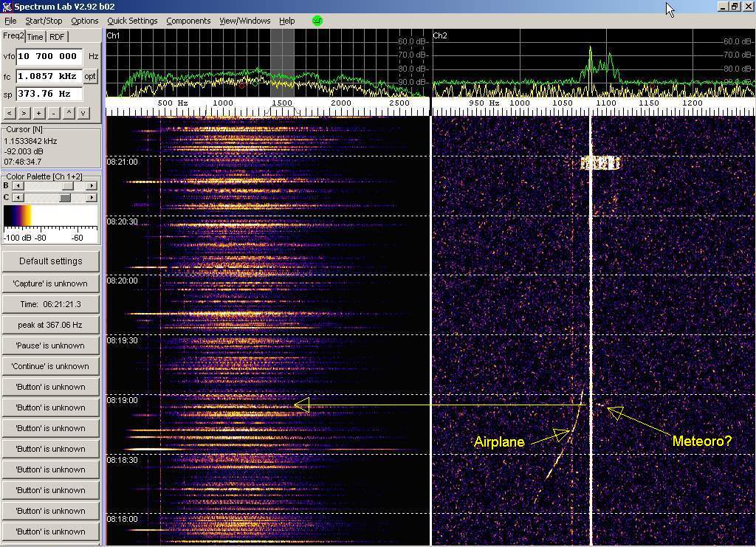Click the brightness B slider thumb
This screenshot has width=756, height=547.
pos(68,186)
